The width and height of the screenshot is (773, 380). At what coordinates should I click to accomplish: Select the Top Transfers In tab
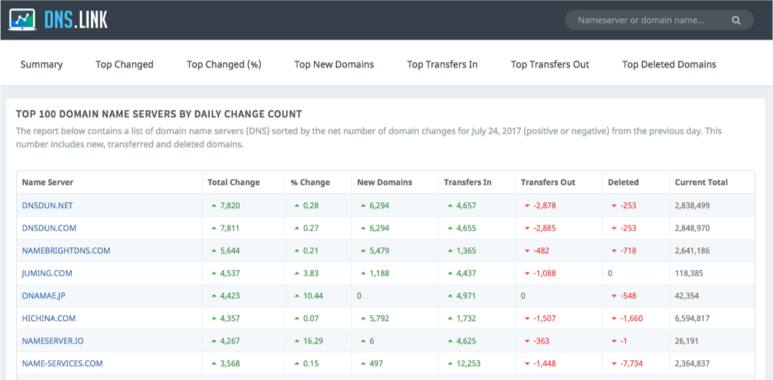pos(442,65)
